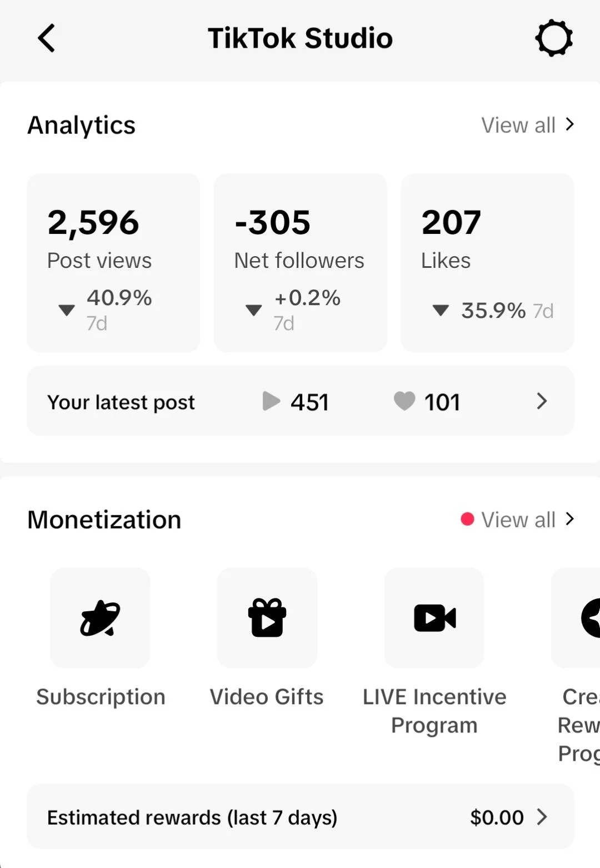Open the Video Gifts gift box icon
The width and height of the screenshot is (600, 868).
click(x=267, y=617)
